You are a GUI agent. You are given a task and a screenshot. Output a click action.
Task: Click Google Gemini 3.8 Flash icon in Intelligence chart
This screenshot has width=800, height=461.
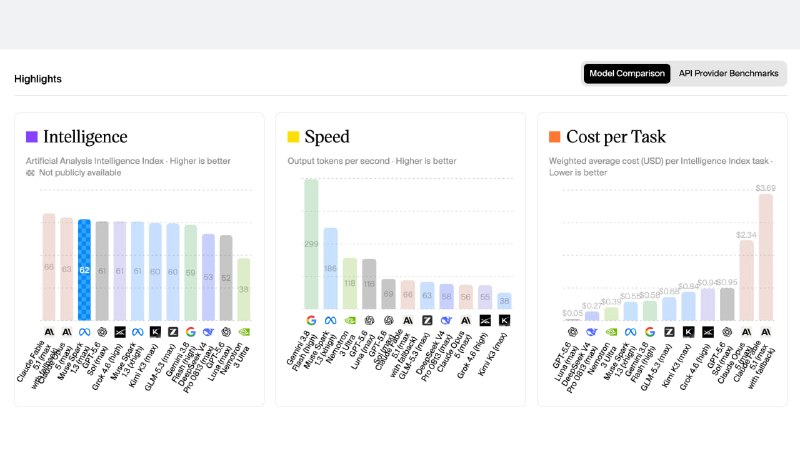pos(190,332)
